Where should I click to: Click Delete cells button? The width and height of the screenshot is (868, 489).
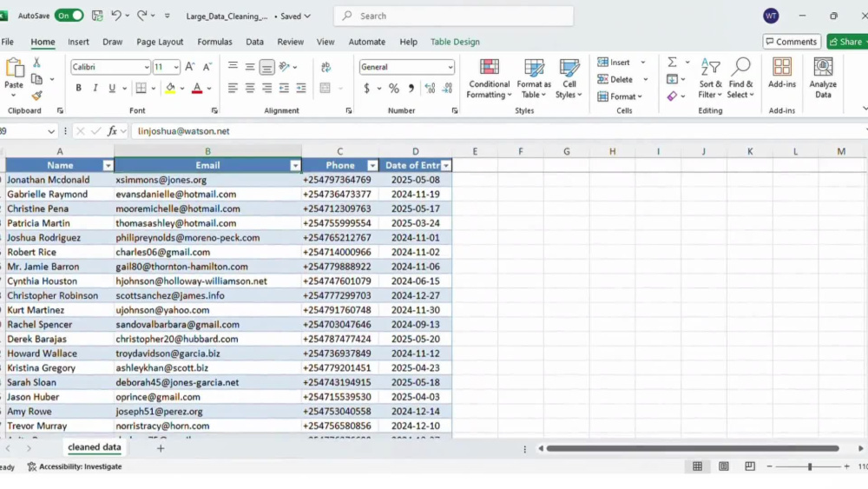click(615, 79)
